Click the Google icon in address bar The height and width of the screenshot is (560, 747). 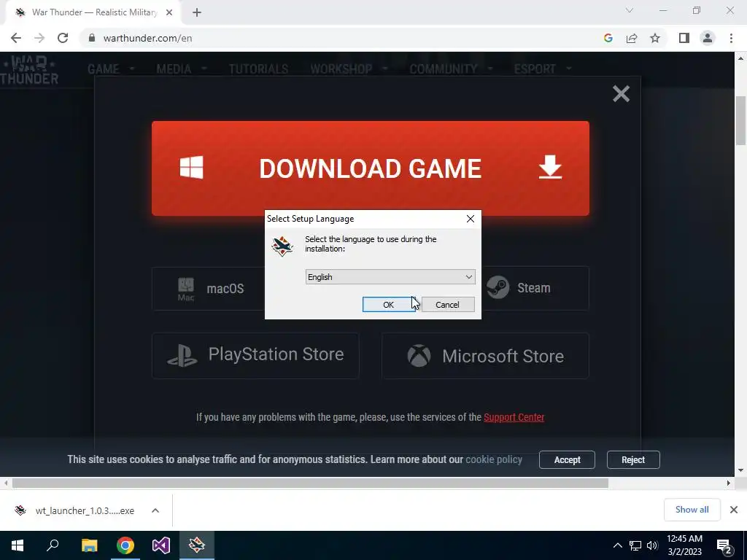pyautogui.click(x=608, y=38)
